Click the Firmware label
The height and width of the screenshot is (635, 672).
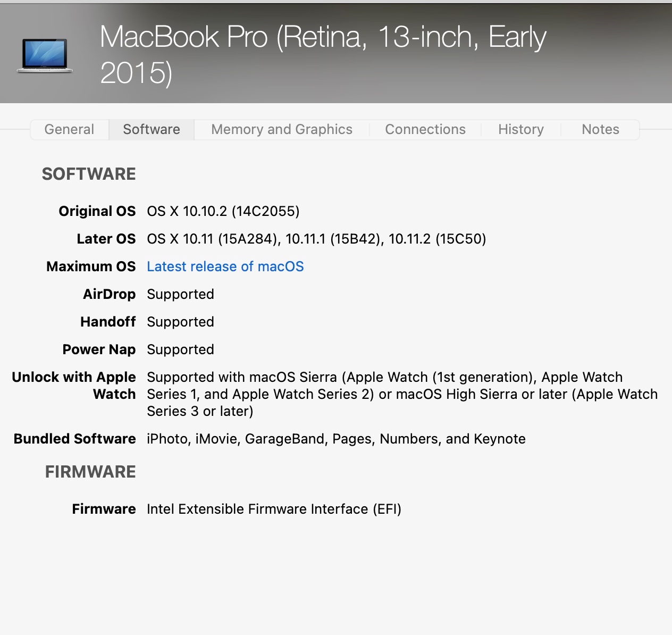point(104,509)
